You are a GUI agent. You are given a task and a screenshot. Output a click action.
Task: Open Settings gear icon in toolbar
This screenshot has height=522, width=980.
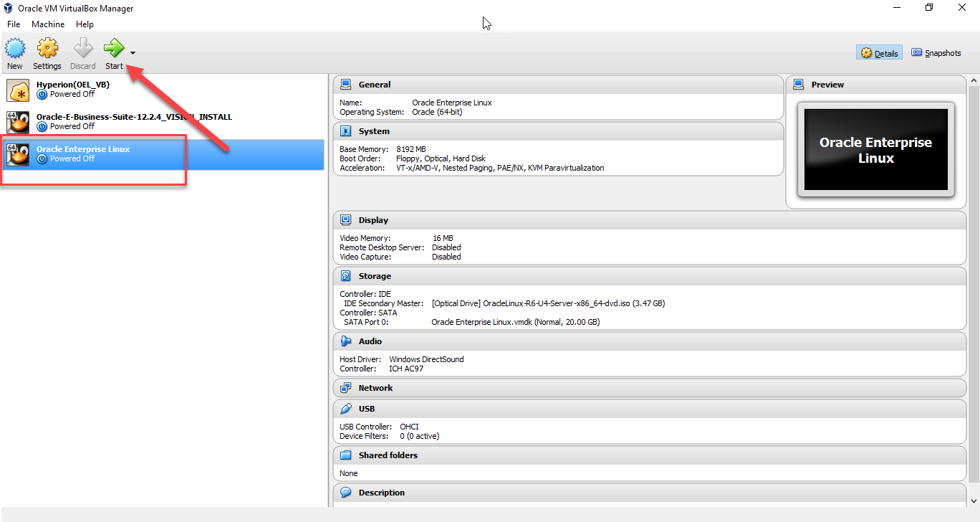pyautogui.click(x=47, y=49)
